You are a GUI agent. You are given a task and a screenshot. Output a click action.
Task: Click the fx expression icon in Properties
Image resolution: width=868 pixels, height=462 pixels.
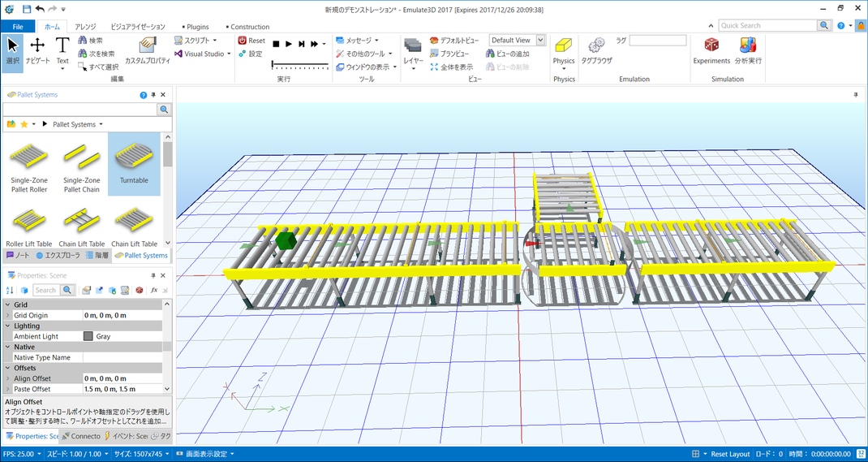coord(155,290)
